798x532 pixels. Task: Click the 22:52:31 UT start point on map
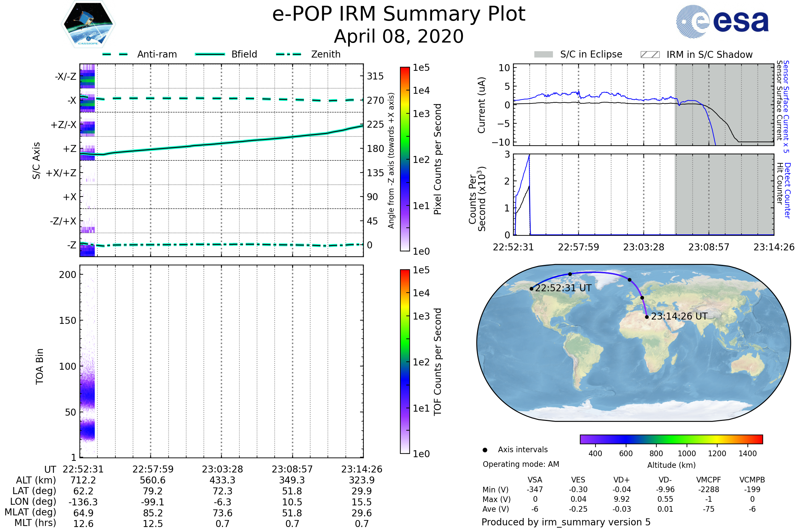[x=531, y=289]
